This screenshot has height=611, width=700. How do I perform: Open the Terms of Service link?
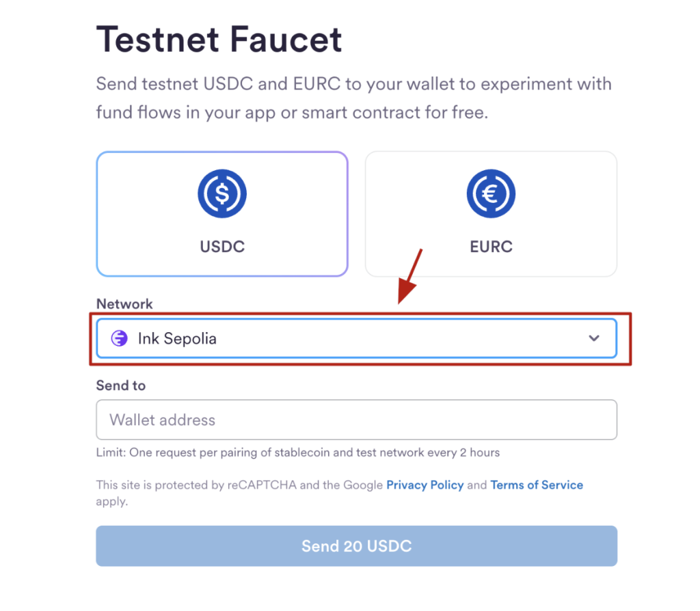click(x=537, y=485)
